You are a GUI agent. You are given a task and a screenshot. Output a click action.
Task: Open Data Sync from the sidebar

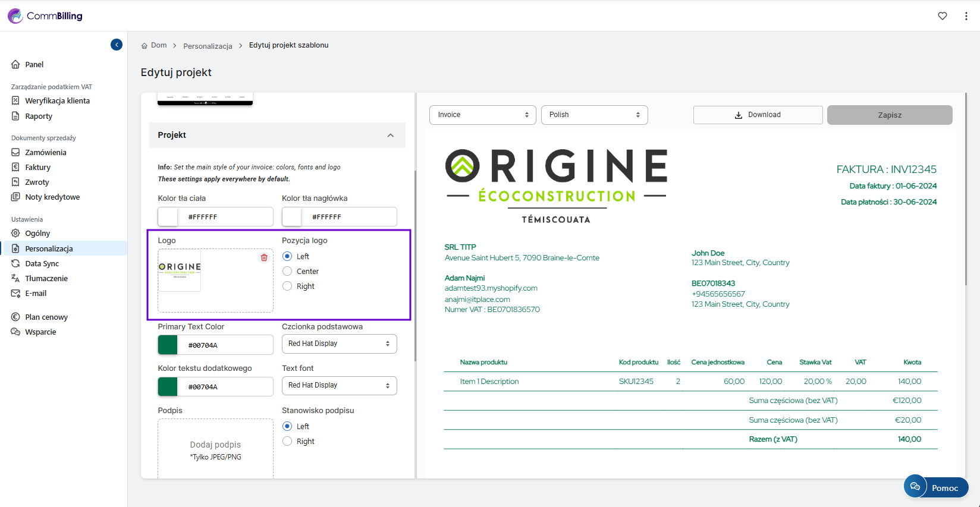click(42, 263)
